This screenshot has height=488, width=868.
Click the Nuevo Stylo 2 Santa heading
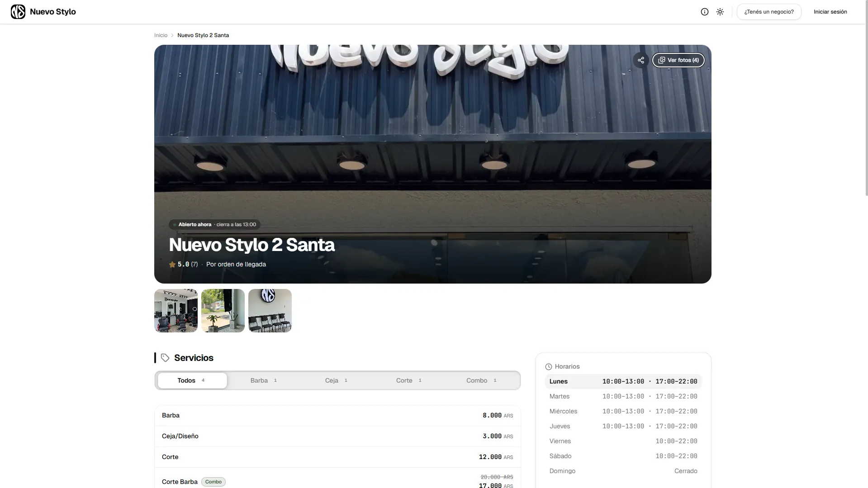click(252, 245)
